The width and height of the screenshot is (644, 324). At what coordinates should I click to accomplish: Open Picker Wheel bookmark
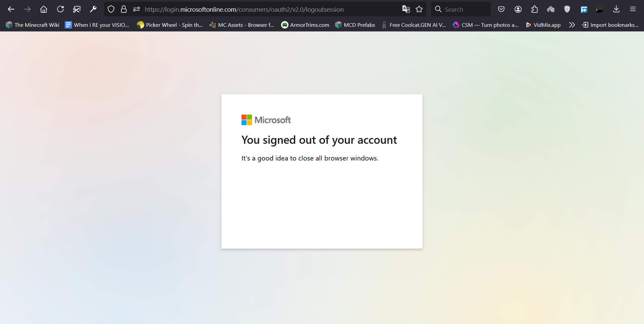[x=170, y=25]
